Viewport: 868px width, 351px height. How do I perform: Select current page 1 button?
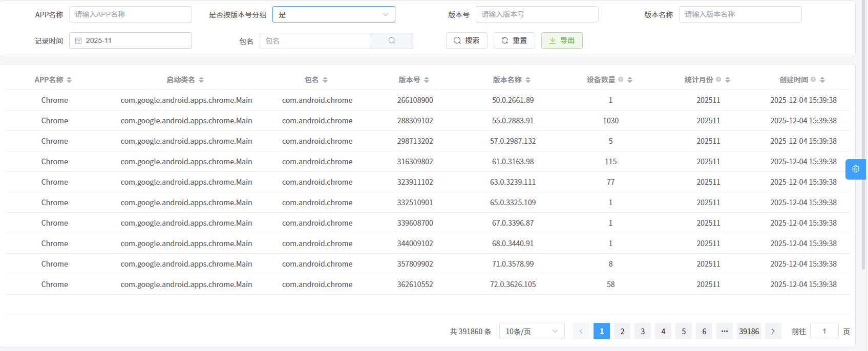coord(602,331)
